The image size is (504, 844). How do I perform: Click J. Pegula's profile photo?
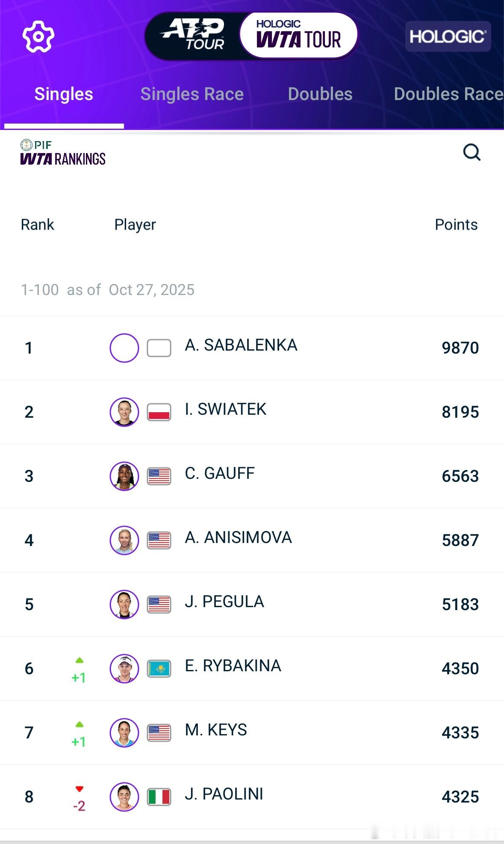[124, 605]
